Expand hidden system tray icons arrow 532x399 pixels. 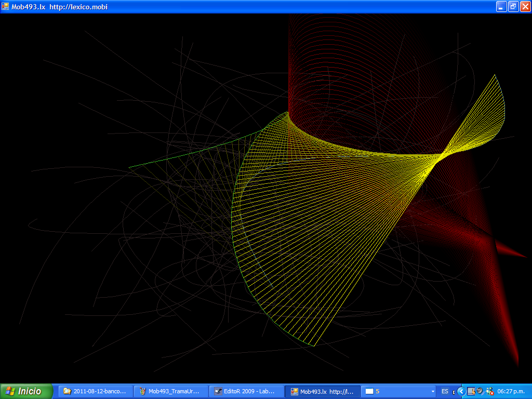coord(461,391)
